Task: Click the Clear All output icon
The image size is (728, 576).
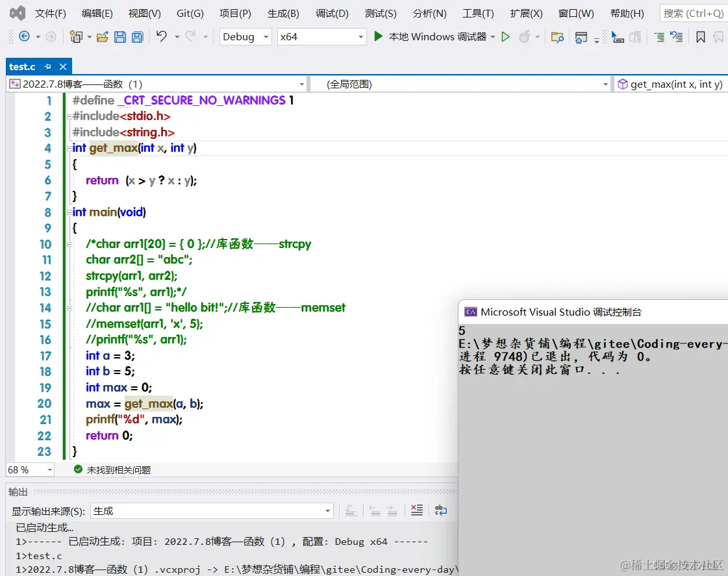Action: pyautogui.click(x=417, y=510)
